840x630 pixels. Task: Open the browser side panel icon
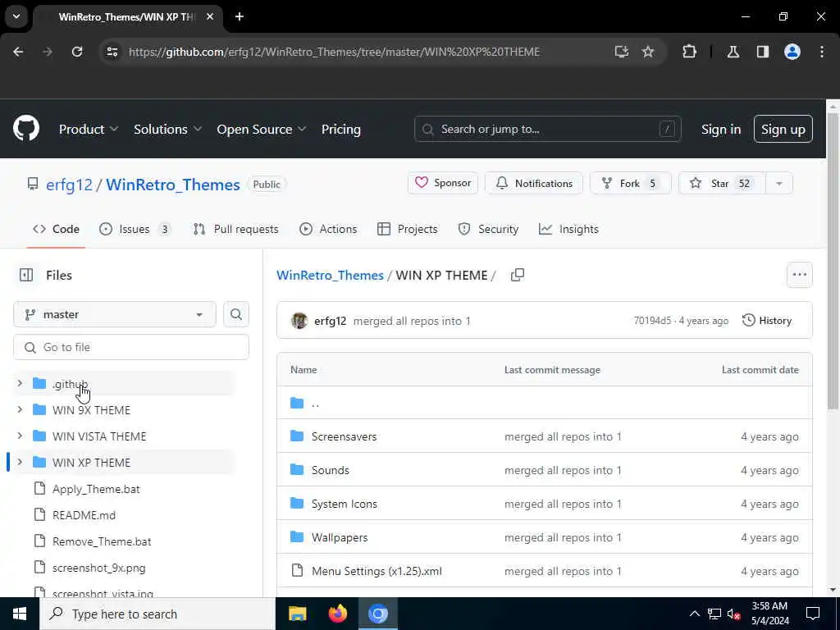(x=762, y=52)
